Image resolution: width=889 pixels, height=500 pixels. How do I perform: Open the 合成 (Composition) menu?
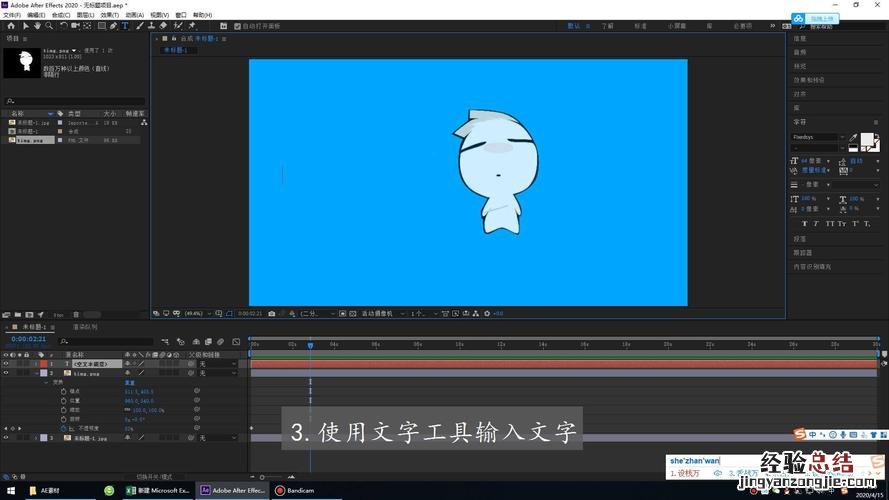pos(61,15)
